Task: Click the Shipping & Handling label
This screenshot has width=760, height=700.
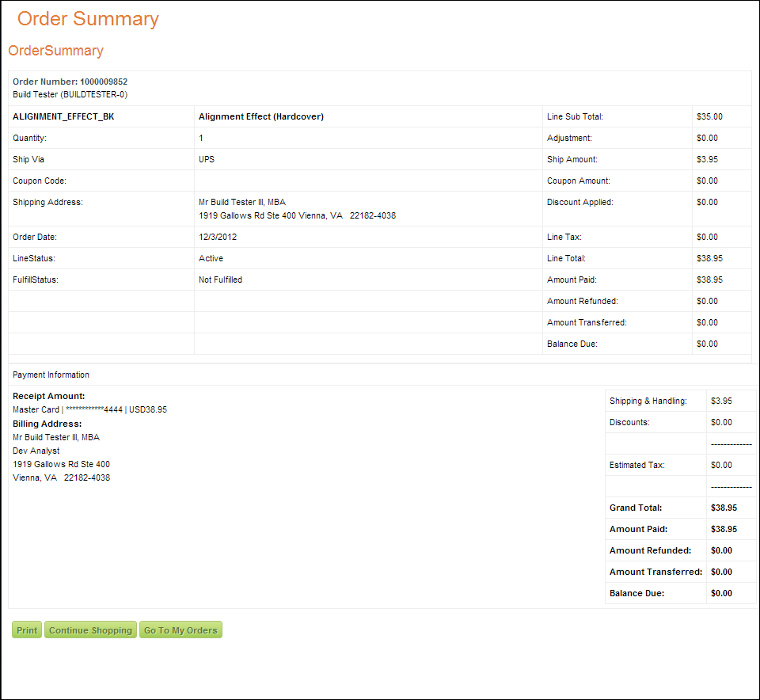Action: click(x=648, y=401)
